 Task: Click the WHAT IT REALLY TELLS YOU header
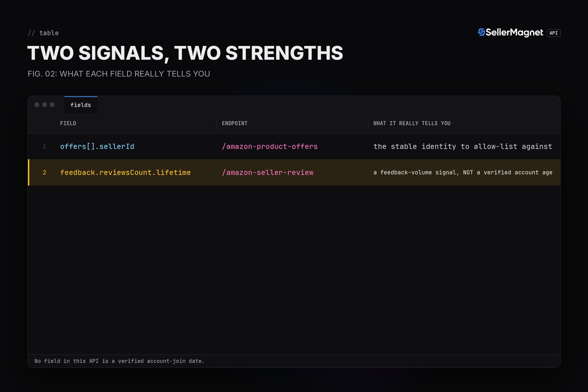412,123
